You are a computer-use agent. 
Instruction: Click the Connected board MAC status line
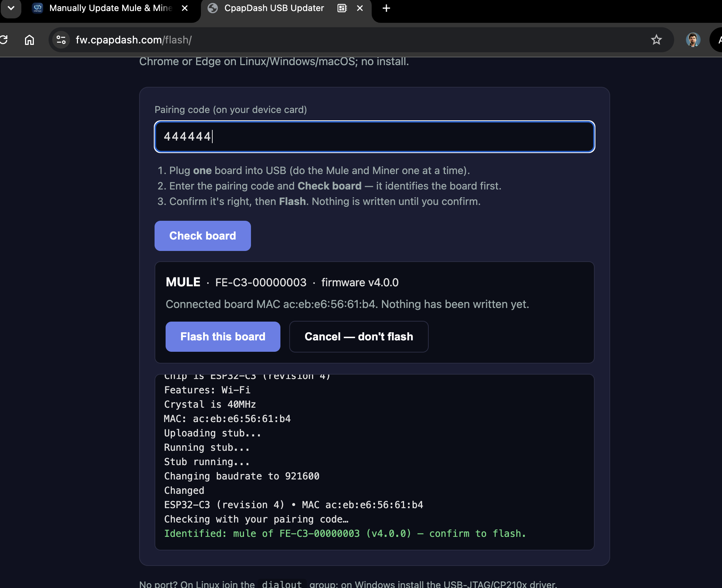click(x=347, y=304)
